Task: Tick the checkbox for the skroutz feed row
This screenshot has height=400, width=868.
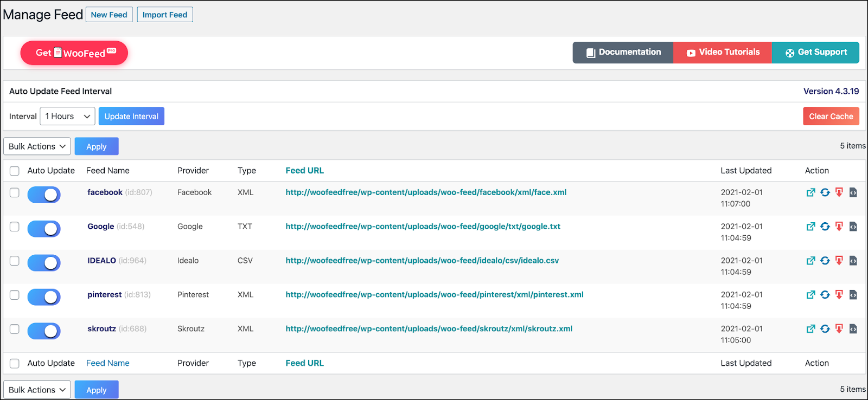Action: coord(15,329)
